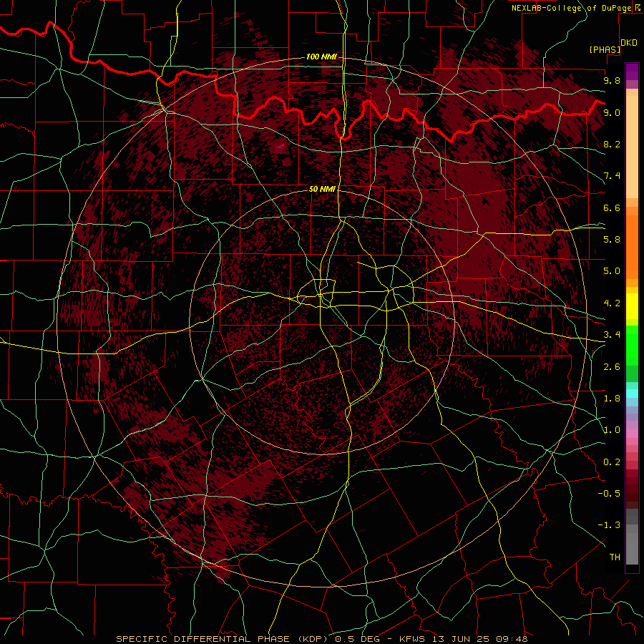Click the 'SPECIFIC DIFFERENTIAL PHASE (KDP)' caption text
The height and width of the screenshot is (644, 644).
[x=223, y=639]
